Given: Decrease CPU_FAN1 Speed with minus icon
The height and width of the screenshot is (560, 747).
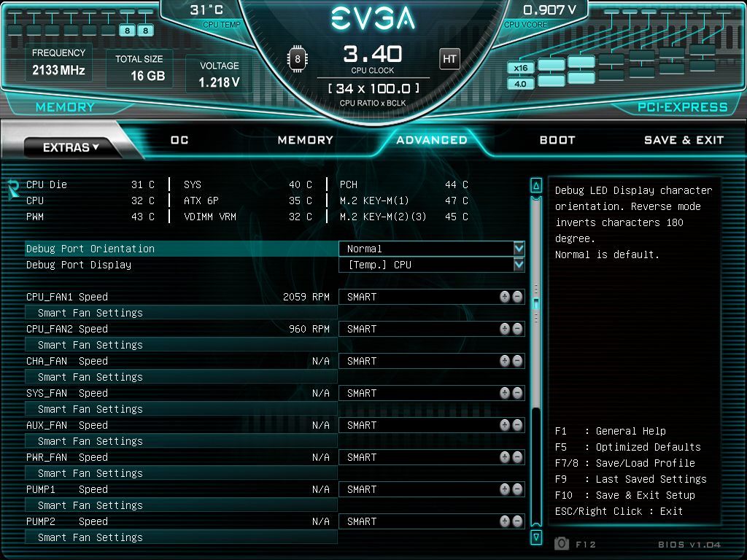Looking at the screenshot, I should (517, 297).
